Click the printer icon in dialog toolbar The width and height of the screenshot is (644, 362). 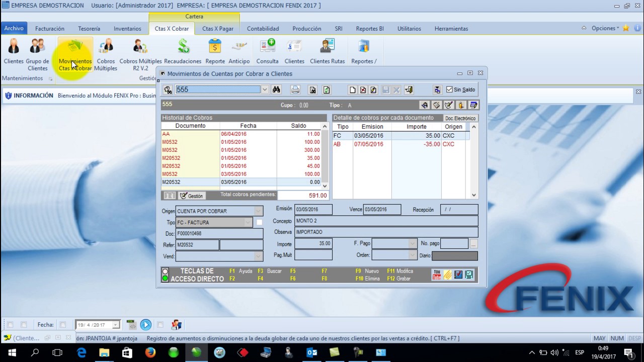click(295, 89)
